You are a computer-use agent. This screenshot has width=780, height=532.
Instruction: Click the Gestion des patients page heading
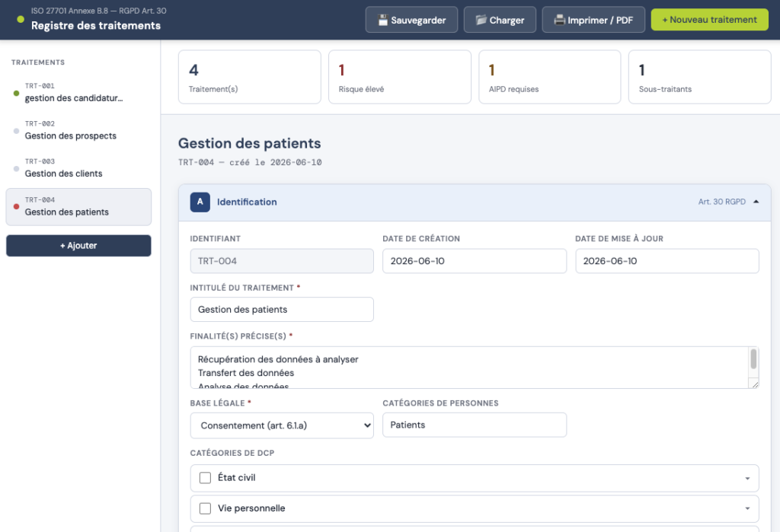pyautogui.click(x=249, y=143)
